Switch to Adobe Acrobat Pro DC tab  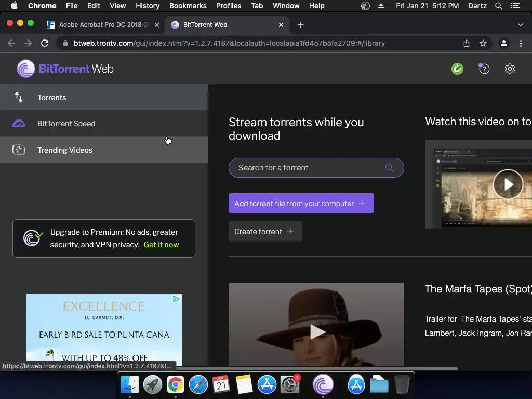pyautogui.click(x=103, y=25)
